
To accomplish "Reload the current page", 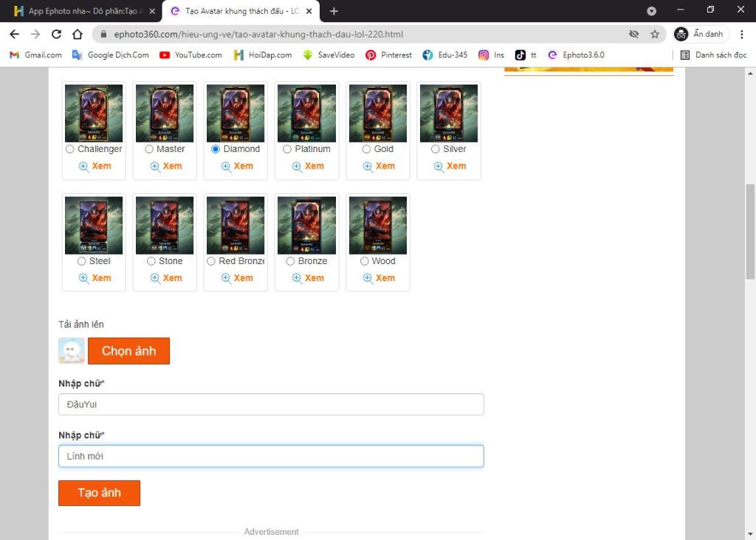I will 56,34.
